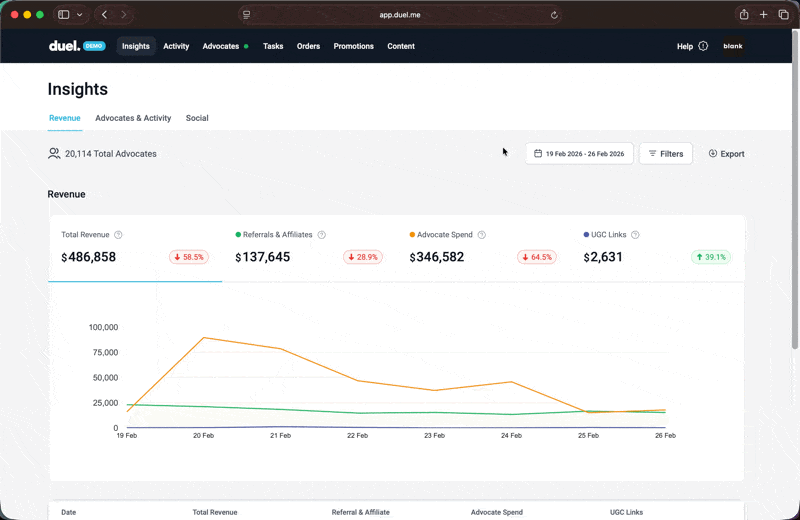Image resolution: width=800 pixels, height=520 pixels.
Task: Click the Advocate Spend info icon
Action: point(481,235)
